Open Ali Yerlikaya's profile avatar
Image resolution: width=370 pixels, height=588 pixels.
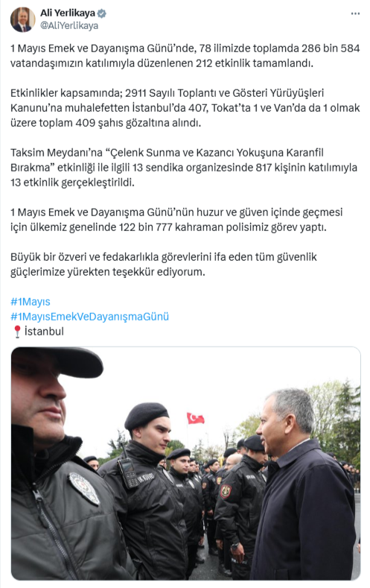coord(22,19)
